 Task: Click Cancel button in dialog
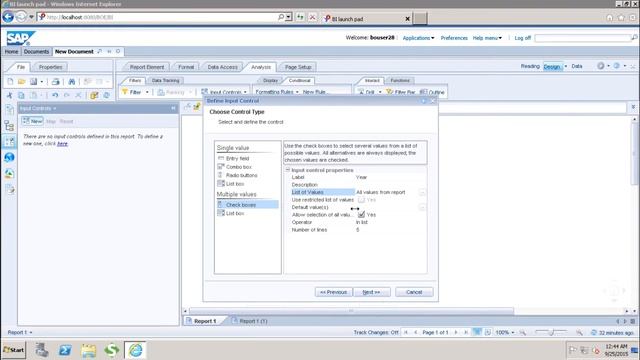(414, 292)
